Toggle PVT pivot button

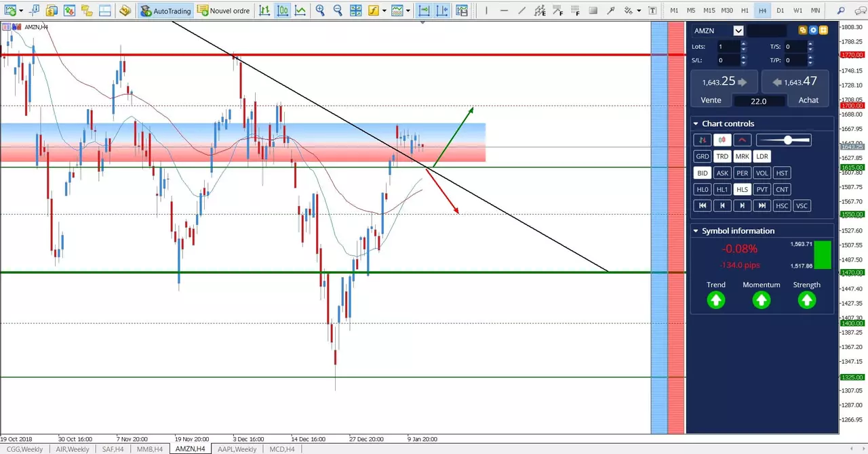coord(762,190)
